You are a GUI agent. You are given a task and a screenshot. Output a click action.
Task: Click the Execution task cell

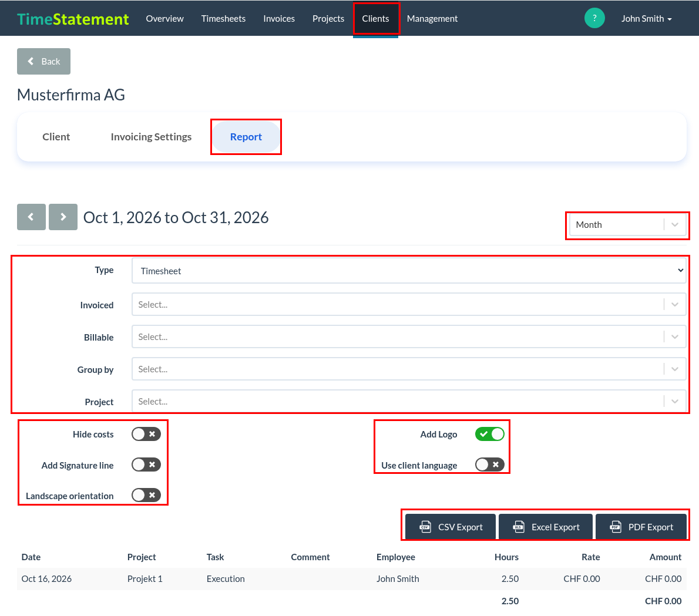[x=226, y=578]
